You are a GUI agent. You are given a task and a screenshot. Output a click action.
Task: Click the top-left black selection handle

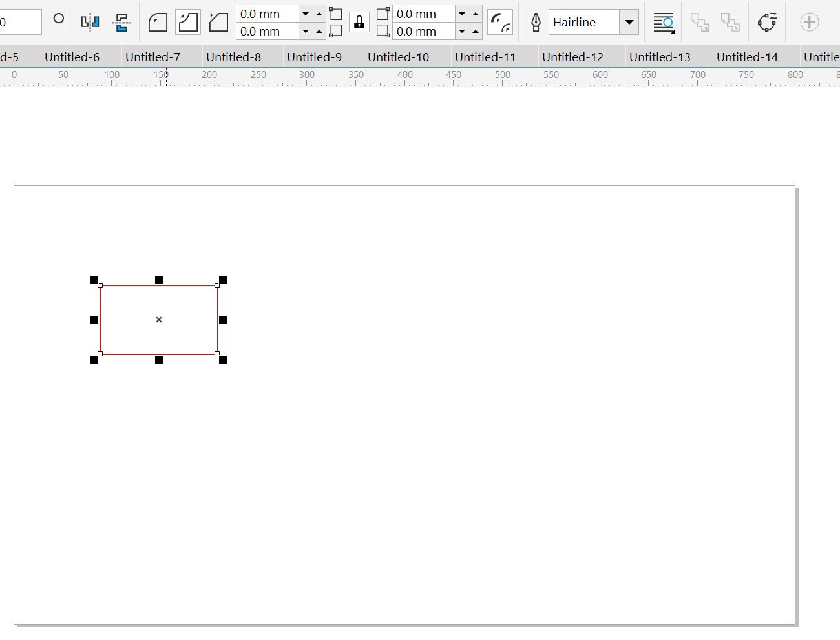[94, 280]
